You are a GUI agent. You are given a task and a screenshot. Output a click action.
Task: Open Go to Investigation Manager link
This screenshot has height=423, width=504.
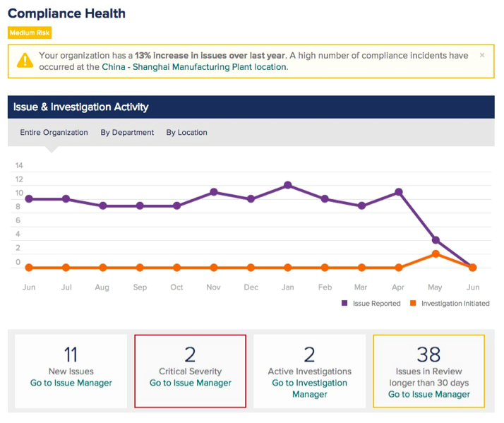pyautogui.click(x=310, y=388)
